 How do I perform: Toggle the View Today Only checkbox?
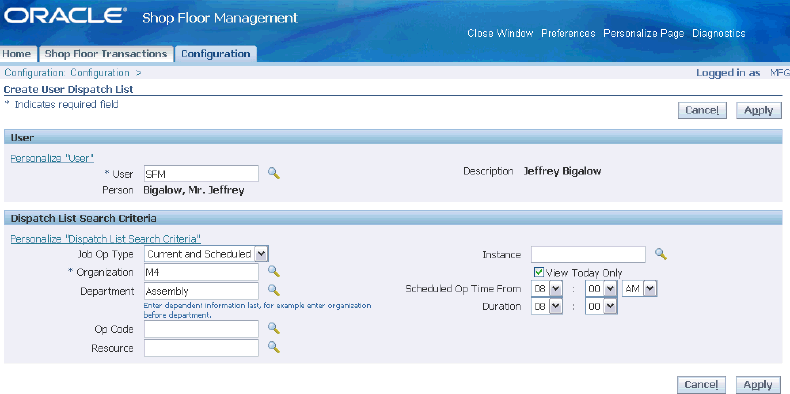(539, 272)
